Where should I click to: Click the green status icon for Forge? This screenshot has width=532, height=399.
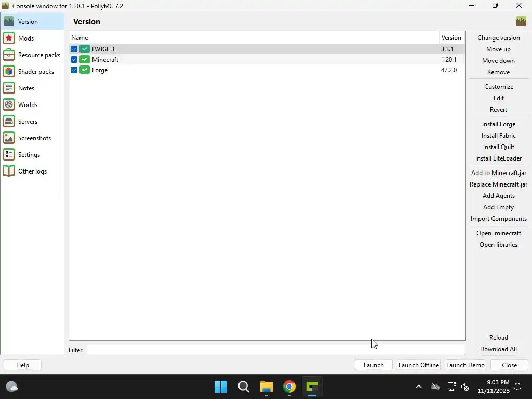(x=85, y=70)
